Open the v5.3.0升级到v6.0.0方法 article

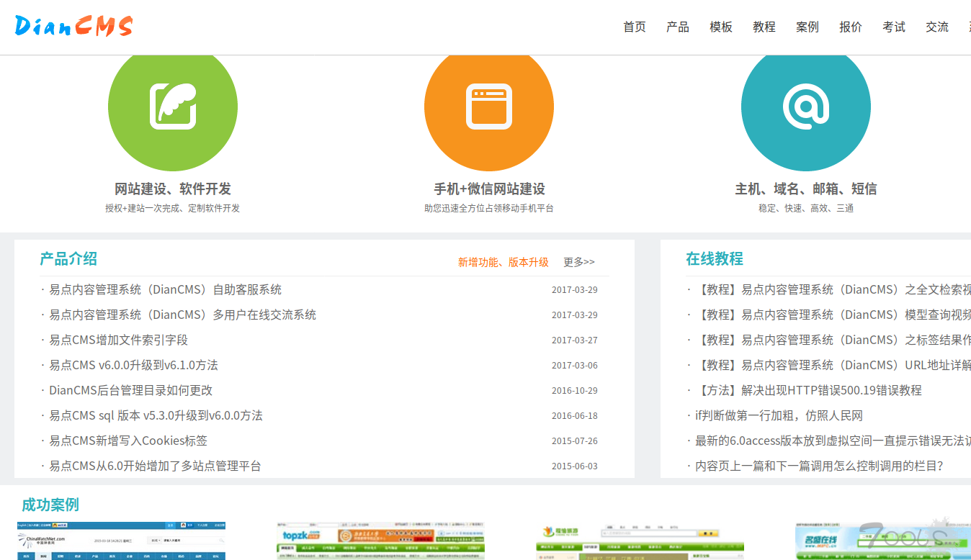156,415
